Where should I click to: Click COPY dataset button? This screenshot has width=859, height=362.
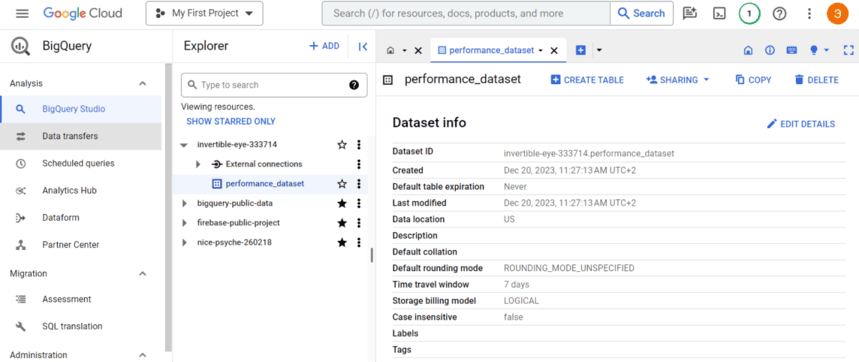[753, 80]
